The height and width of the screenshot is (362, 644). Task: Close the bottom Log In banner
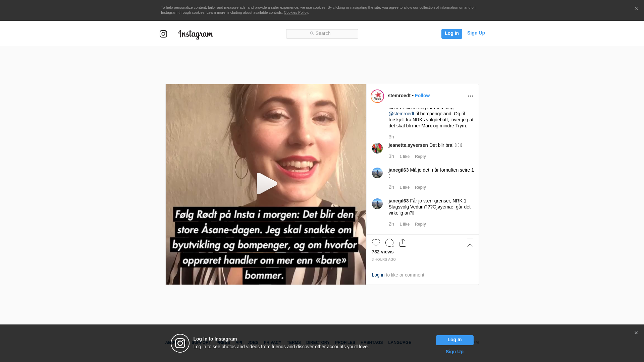[636, 333]
